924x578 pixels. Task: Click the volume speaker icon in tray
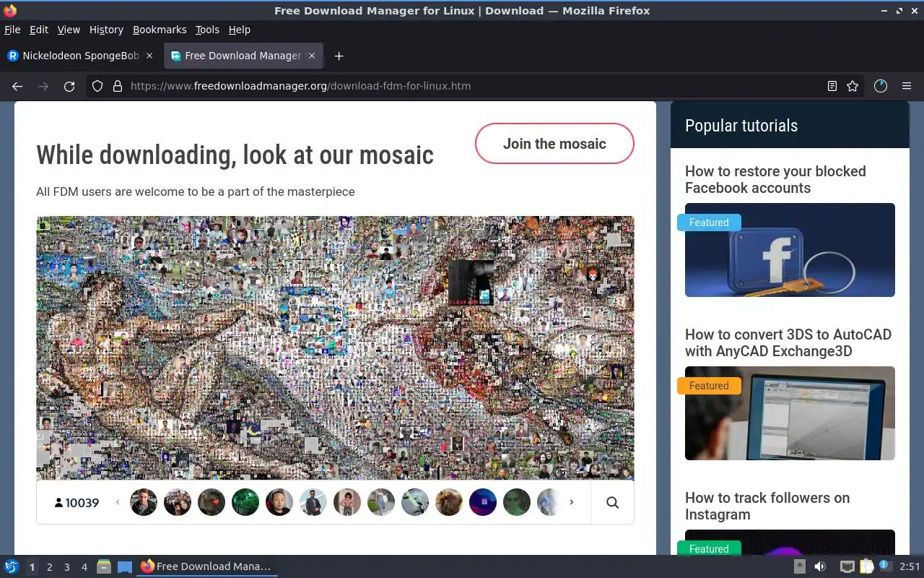click(x=820, y=566)
